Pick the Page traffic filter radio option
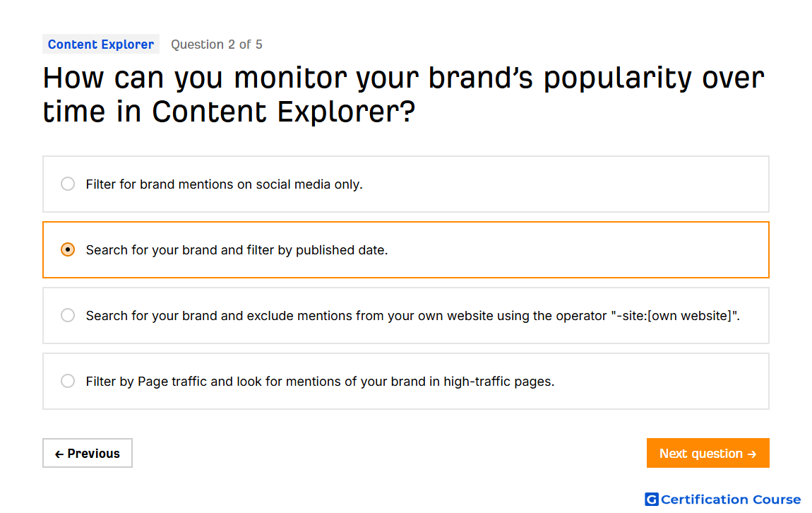 68,382
